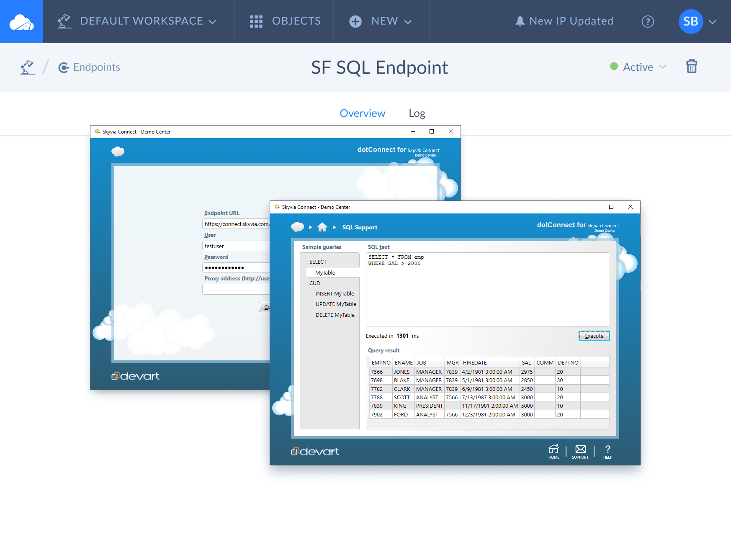Click the home icon in SQL Support breadcrumb
This screenshot has height=560, width=731.
tap(322, 227)
